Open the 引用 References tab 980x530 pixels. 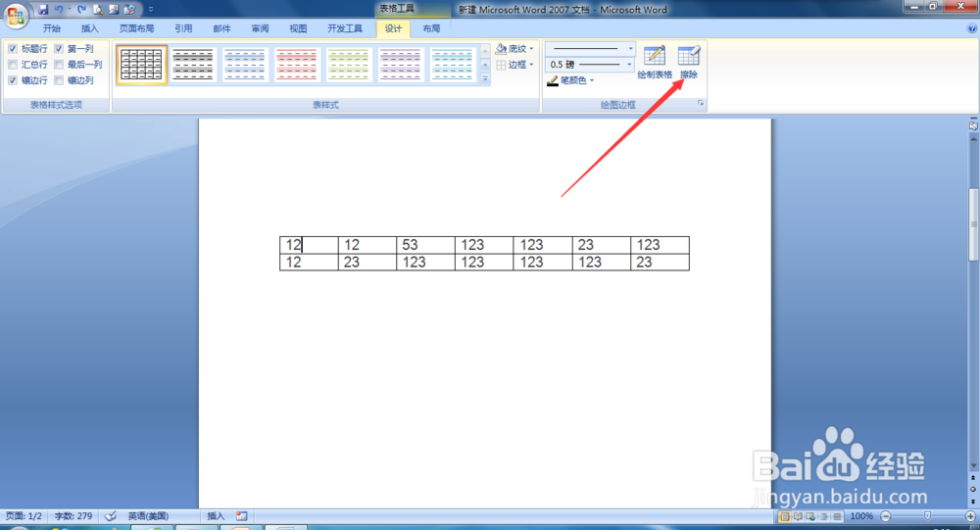click(x=184, y=28)
